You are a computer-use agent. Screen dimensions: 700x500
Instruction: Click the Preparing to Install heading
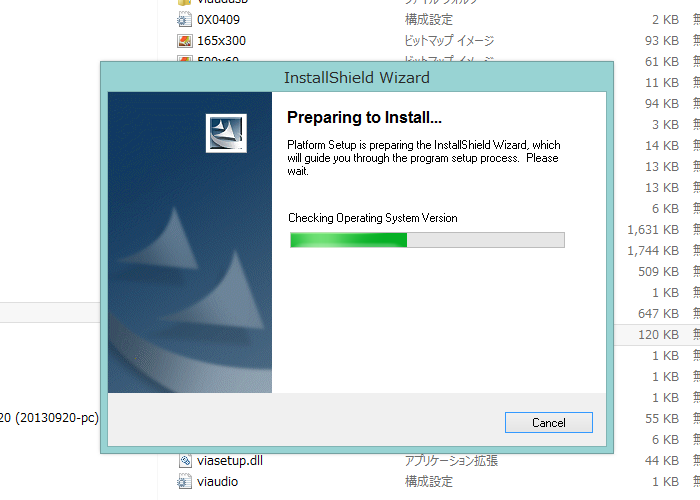(364, 117)
